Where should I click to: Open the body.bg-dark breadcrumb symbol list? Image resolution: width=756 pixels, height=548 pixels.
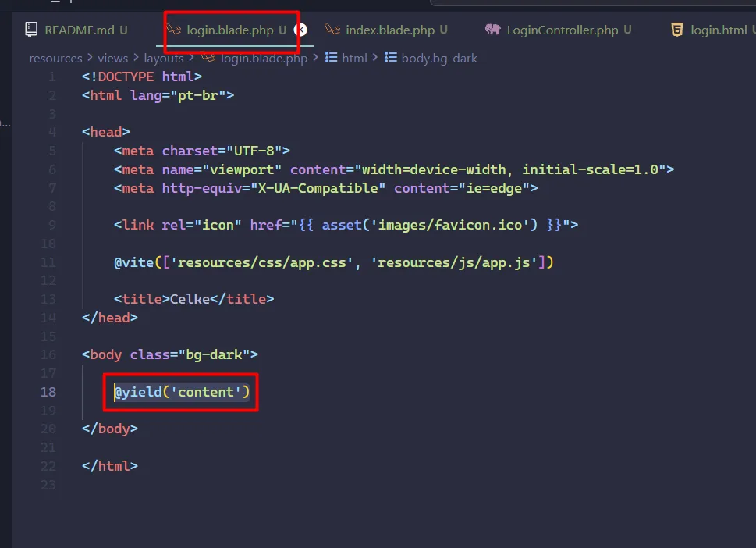439,58
